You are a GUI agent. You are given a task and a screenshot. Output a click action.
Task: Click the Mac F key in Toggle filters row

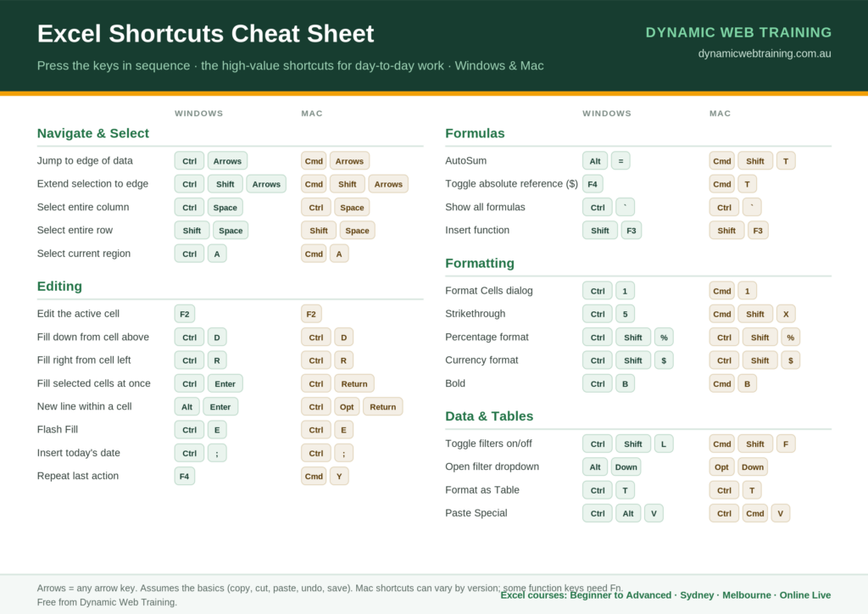(786, 444)
